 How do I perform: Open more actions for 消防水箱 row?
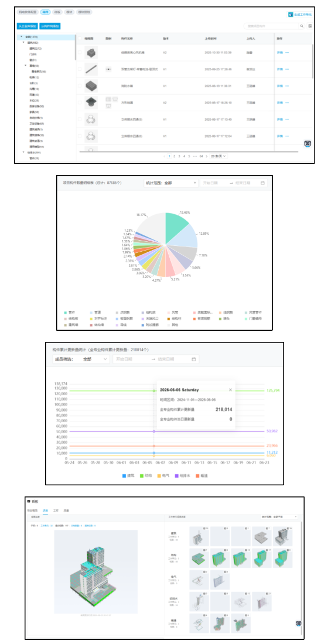point(287,86)
